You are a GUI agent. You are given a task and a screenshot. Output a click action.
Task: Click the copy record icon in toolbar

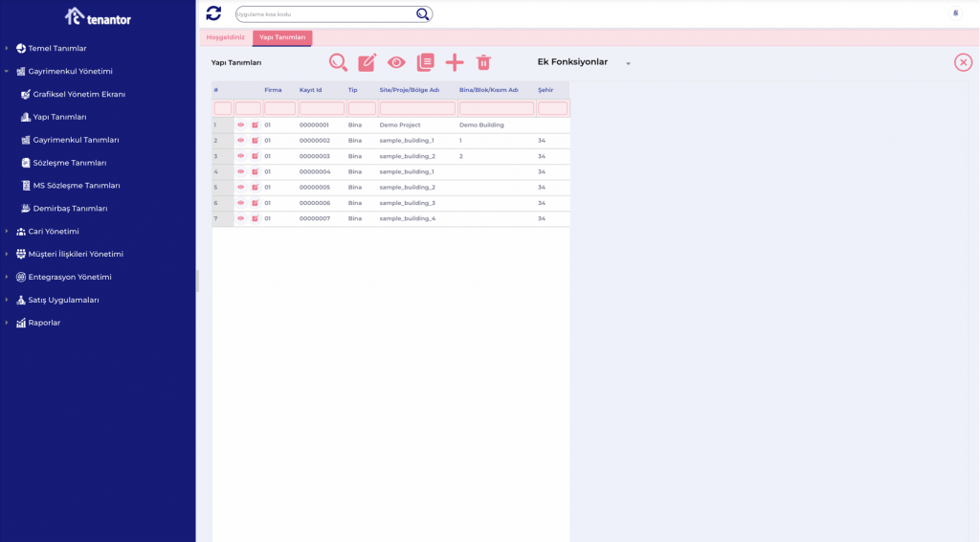point(425,62)
